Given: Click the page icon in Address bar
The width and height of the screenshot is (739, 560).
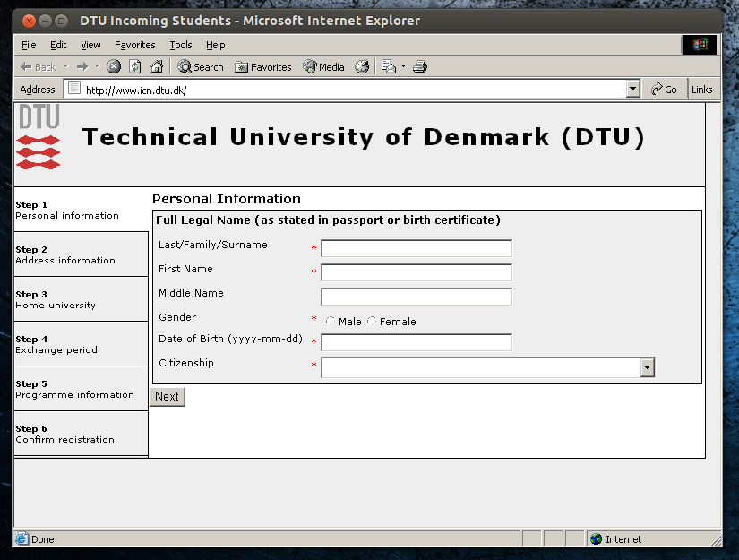Looking at the screenshot, I should [x=74, y=88].
